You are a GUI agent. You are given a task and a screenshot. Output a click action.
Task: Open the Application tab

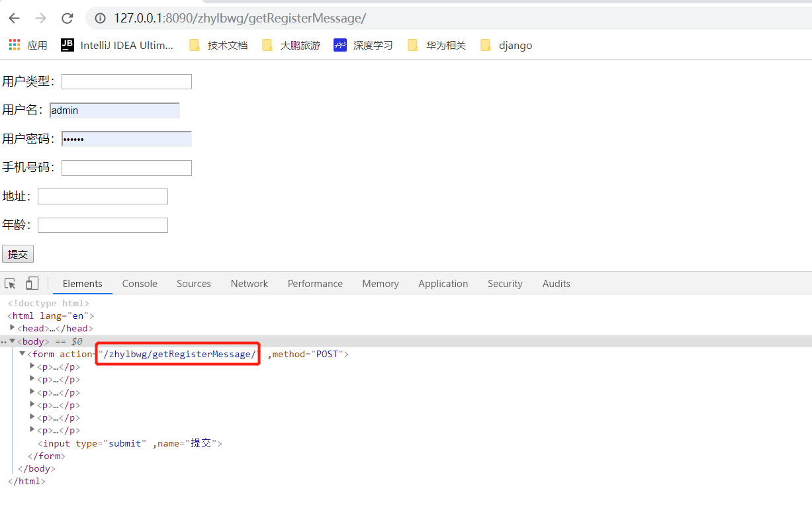pos(443,283)
